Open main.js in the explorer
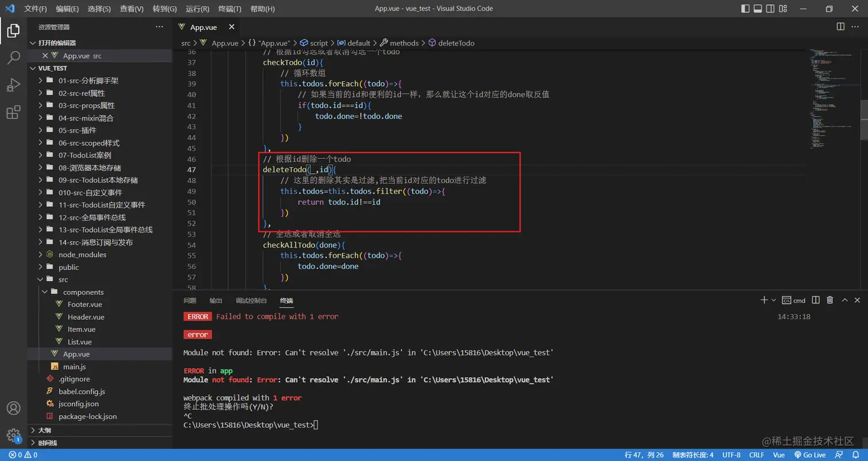Screen dimensions: 868x461 tap(100, 366)
